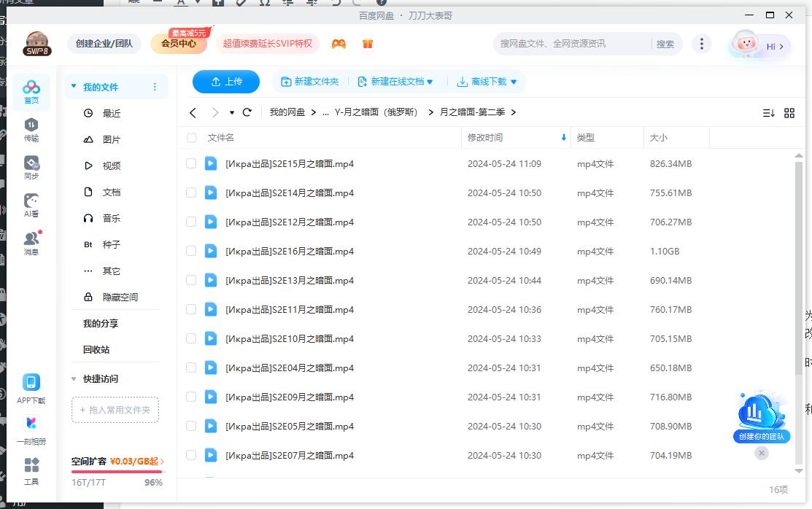Check the checkbox for S2E15 episode file

pos(191,163)
